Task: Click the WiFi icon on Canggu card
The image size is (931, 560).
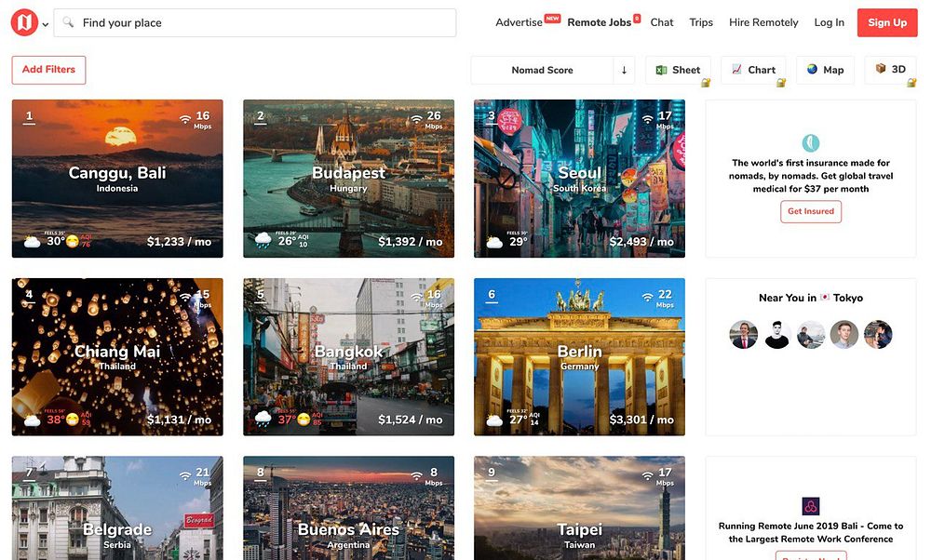Action: pyautogui.click(x=185, y=119)
